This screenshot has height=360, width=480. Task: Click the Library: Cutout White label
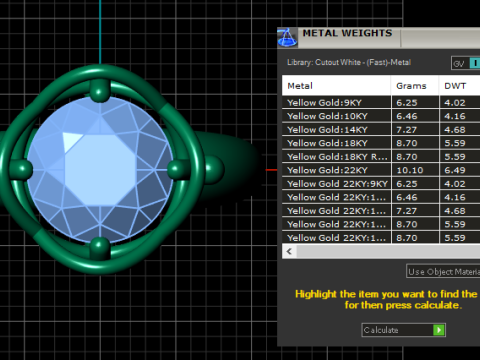349,62
